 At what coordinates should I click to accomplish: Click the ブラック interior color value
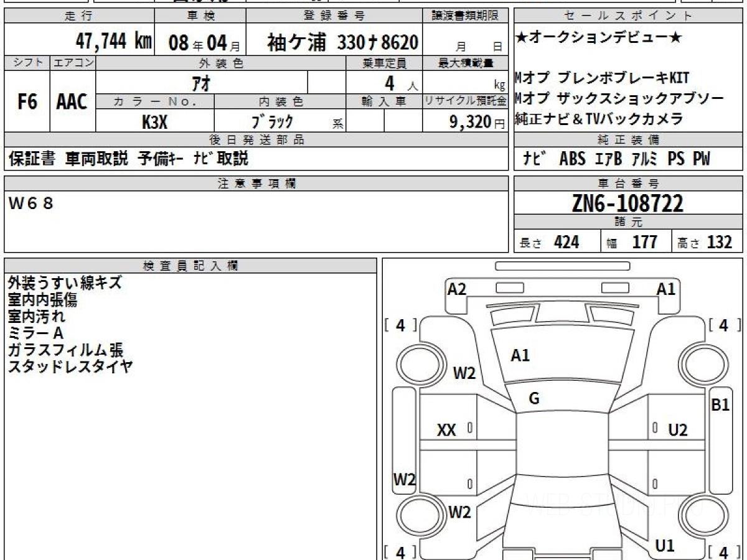coord(273,122)
